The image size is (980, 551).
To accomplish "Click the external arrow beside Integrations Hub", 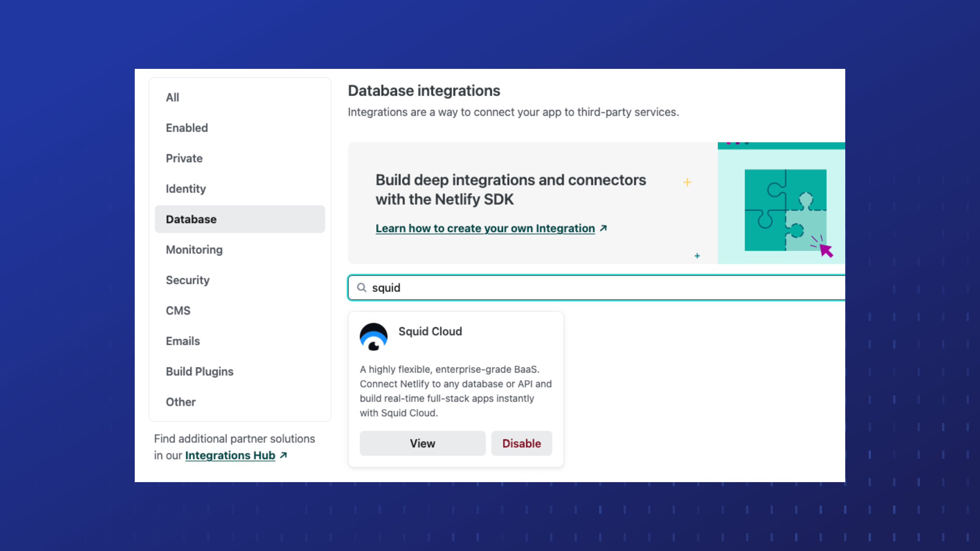I will tap(284, 455).
